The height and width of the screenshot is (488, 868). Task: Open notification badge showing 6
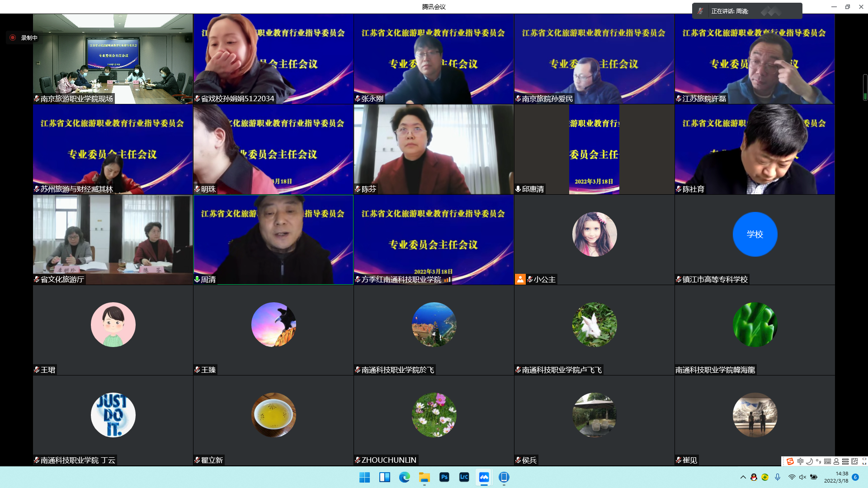click(x=855, y=477)
